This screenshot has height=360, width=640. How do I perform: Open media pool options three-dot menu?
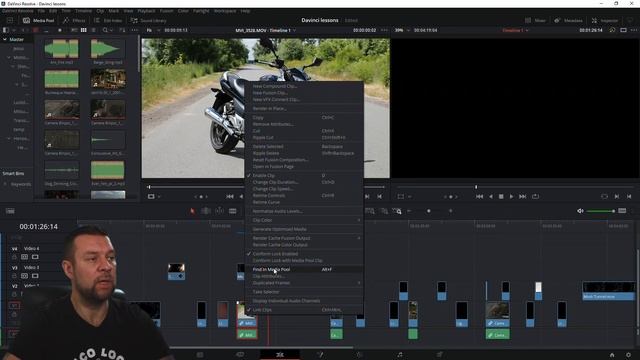(x=135, y=30)
